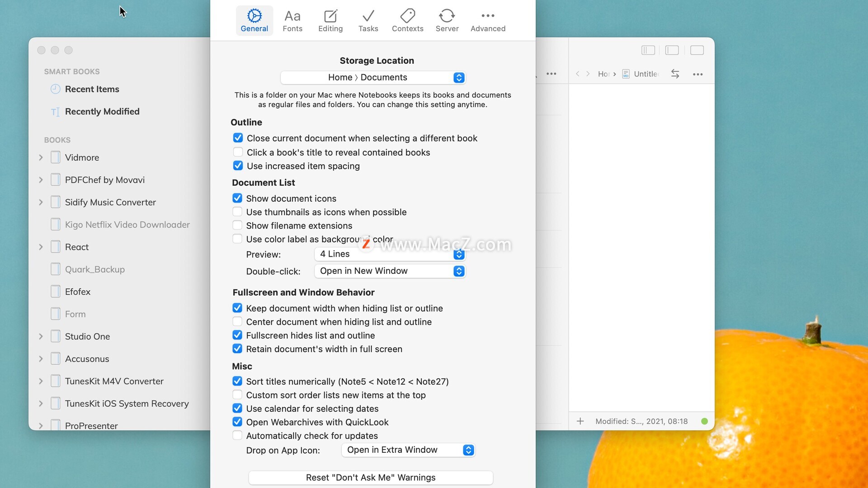This screenshot has height=488, width=868.
Task: Expand the Sidify Music Converter book
Action: pyautogui.click(x=41, y=202)
